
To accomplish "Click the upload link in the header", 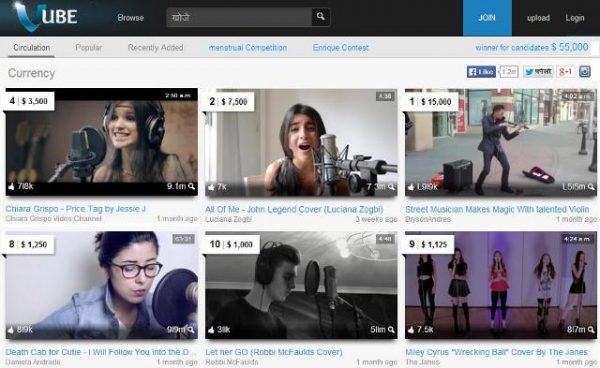I will 538,18.
